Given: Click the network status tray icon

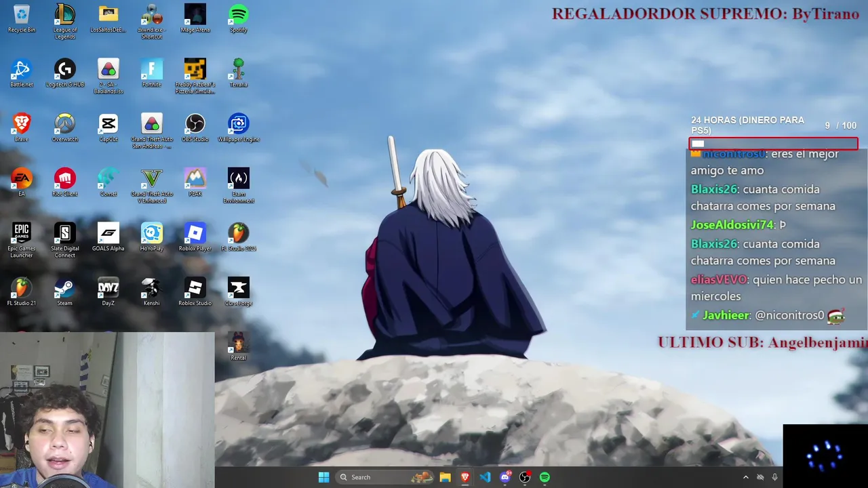Looking at the screenshot, I should pyautogui.click(x=760, y=477).
